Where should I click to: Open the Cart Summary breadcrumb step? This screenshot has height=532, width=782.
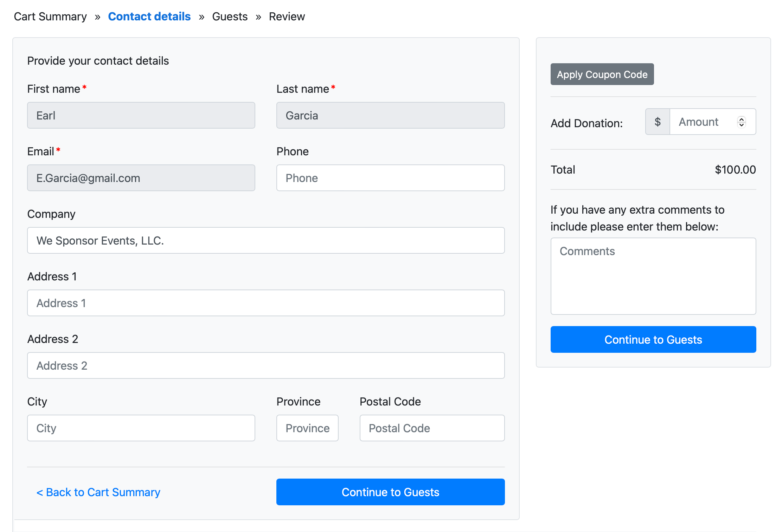50,17
